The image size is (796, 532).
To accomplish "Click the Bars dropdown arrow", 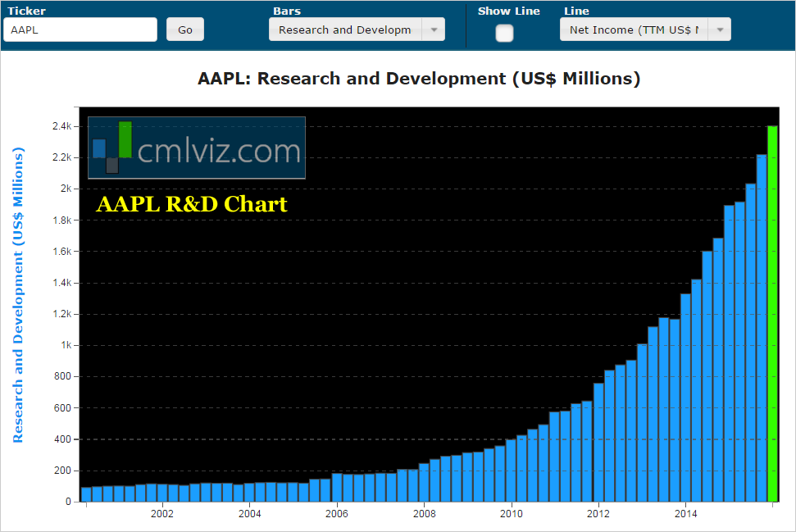I will tap(434, 30).
